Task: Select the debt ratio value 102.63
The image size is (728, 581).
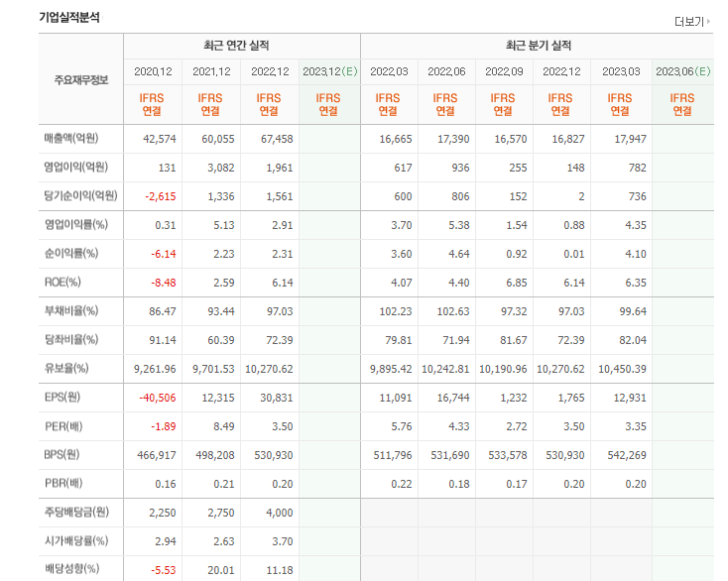Action: (x=453, y=312)
